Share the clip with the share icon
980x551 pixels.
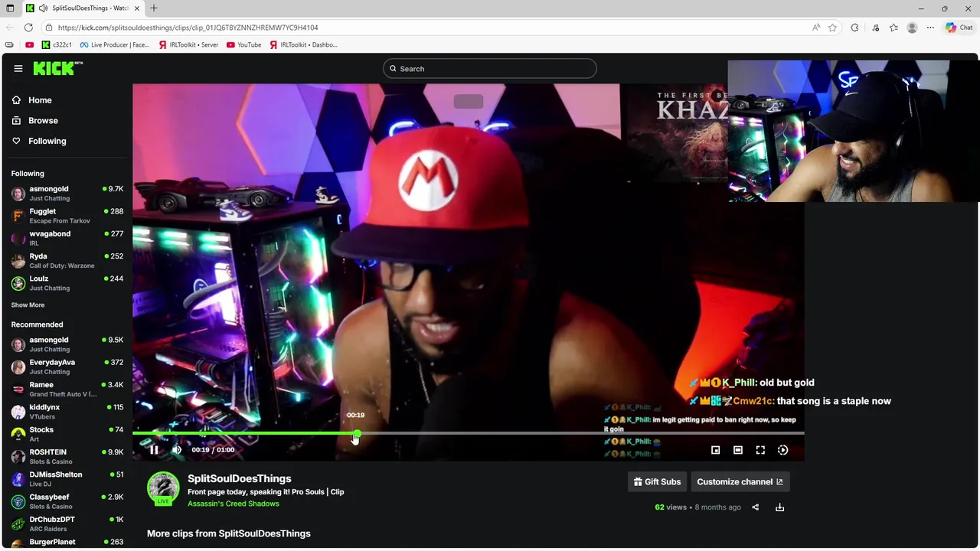(x=755, y=507)
